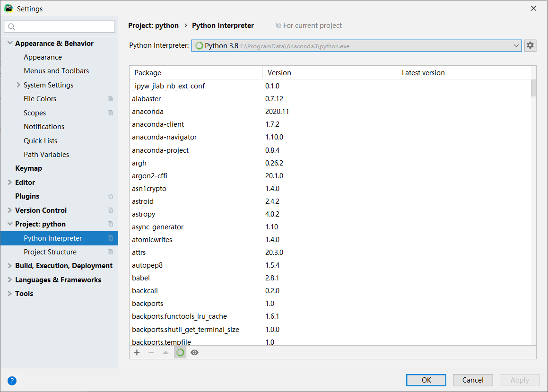The image size is (548, 392).
Task: Select the atomicwrites package row
Action: click(x=331, y=240)
